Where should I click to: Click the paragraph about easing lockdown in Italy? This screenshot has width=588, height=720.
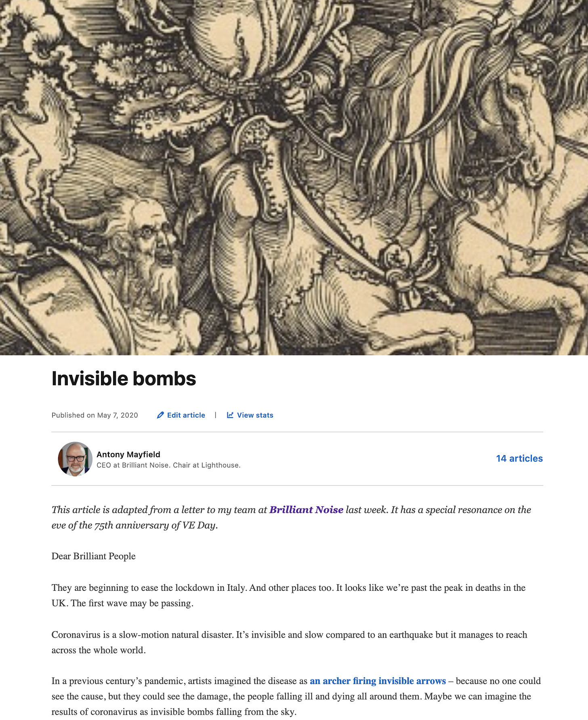point(288,595)
